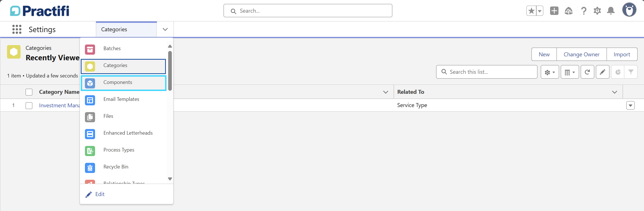Click the Import button
This screenshot has width=644, height=211.
point(622,54)
